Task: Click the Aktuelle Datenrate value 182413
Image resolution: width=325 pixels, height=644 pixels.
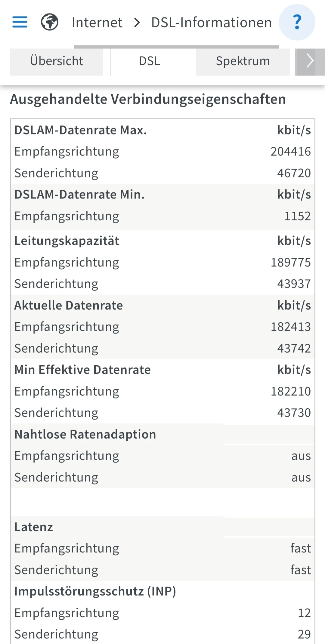Action: tap(290, 327)
